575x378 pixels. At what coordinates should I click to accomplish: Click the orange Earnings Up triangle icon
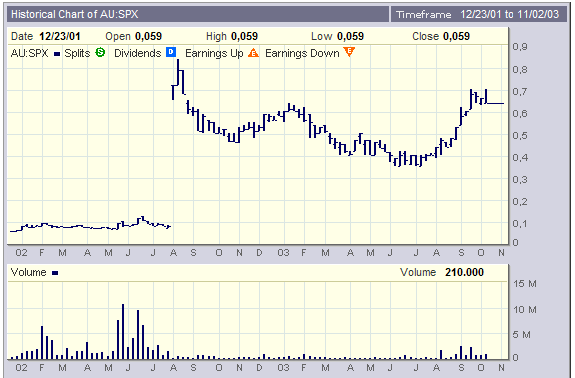click(253, 53)
